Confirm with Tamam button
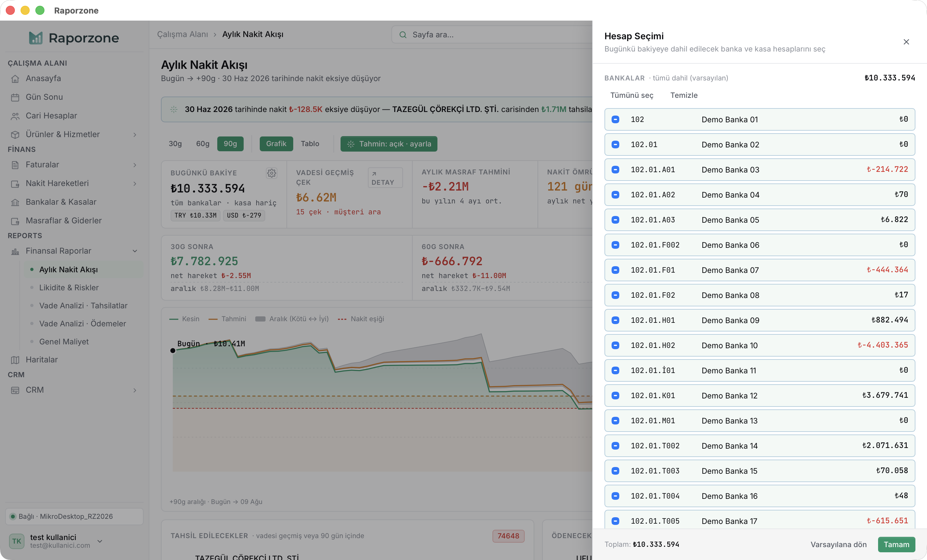The height and width of the screenshot is (560, 927). point(896,545)
